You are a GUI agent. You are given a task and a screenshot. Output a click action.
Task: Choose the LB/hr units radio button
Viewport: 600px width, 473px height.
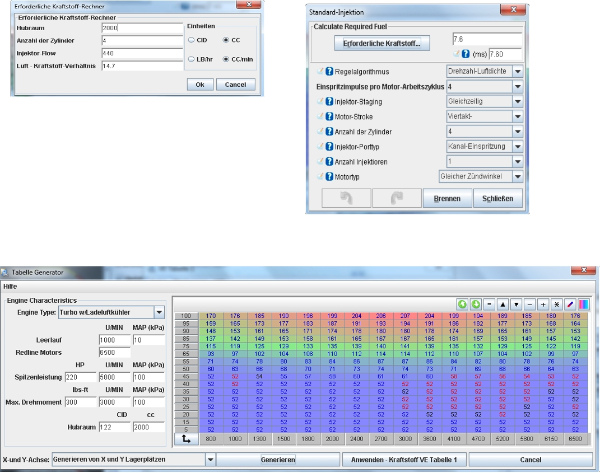tap(192, 59)
